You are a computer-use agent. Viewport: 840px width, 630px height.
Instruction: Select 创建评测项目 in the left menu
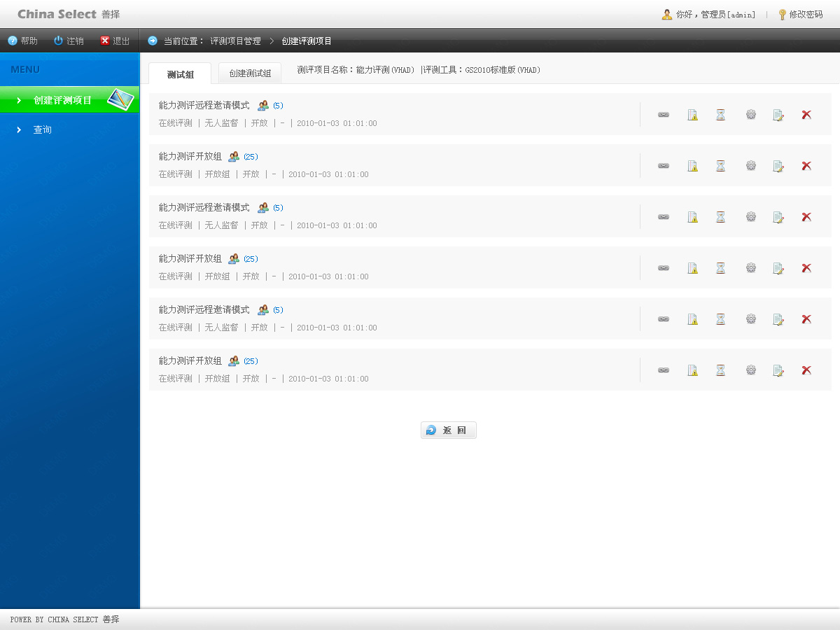point(70,100)
